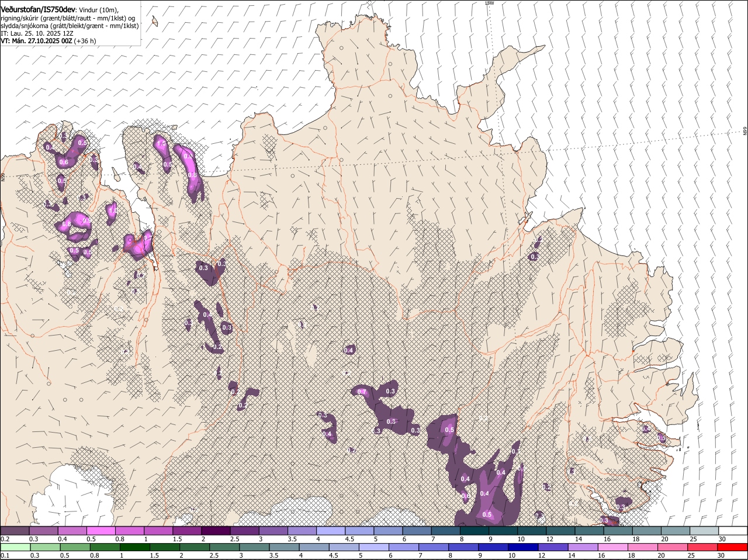Pick lower-row grey-green swatch between 2.5 and 3
Viewport: 748px width, 560px height.
tap(225, 547)
